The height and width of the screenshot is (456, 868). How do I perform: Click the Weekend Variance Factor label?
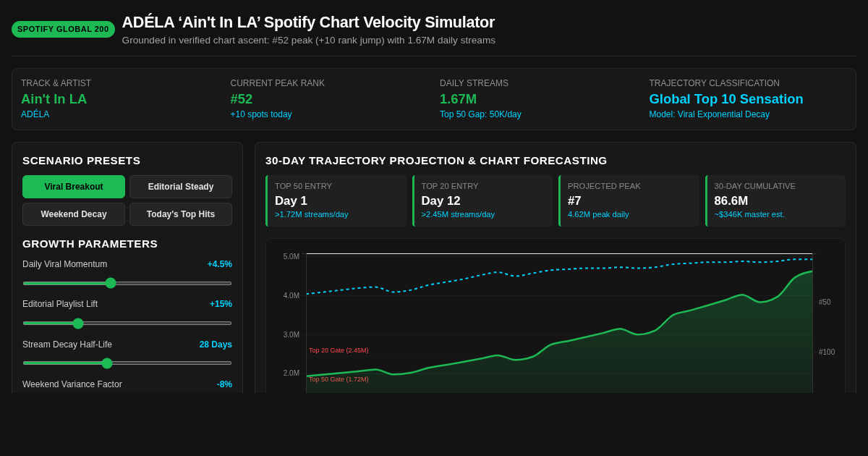pos(72,384)
